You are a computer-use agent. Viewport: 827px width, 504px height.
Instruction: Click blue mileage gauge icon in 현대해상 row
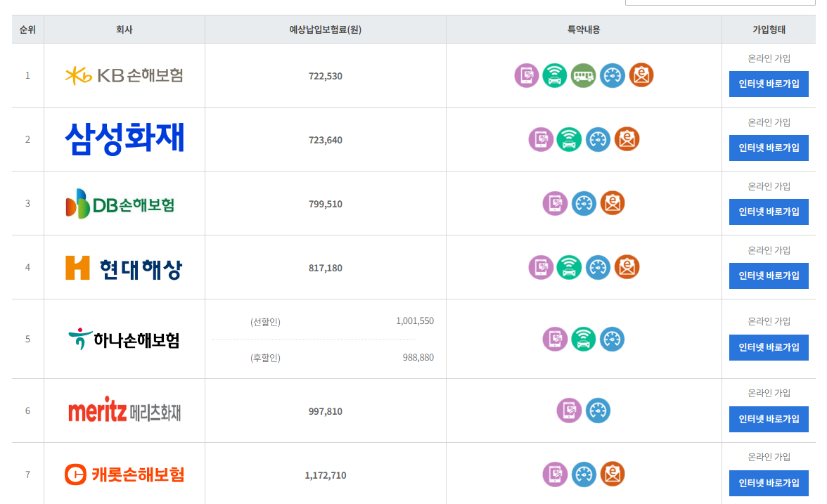(598, 267)
